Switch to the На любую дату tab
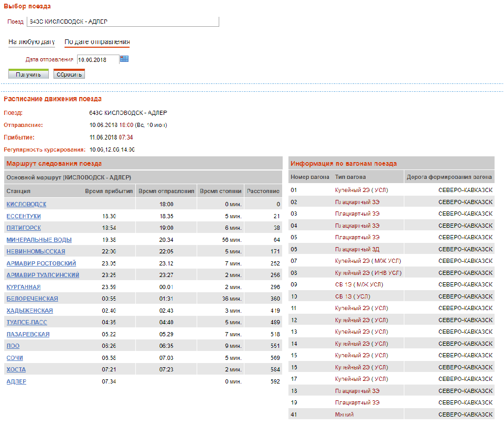Viewport: 504px width, 426px height. [31, 42]
